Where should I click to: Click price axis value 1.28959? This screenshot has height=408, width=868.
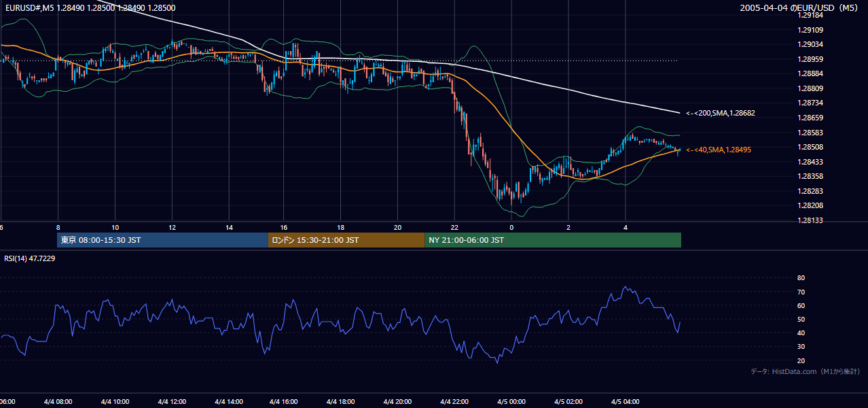[x=811, y=58]
